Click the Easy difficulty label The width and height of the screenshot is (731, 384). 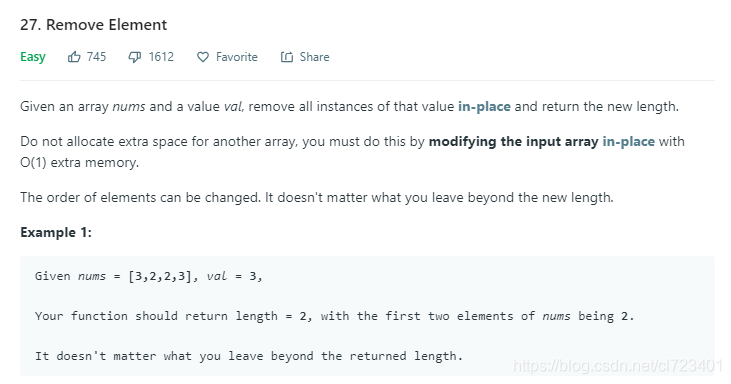[x=33, y=57]
